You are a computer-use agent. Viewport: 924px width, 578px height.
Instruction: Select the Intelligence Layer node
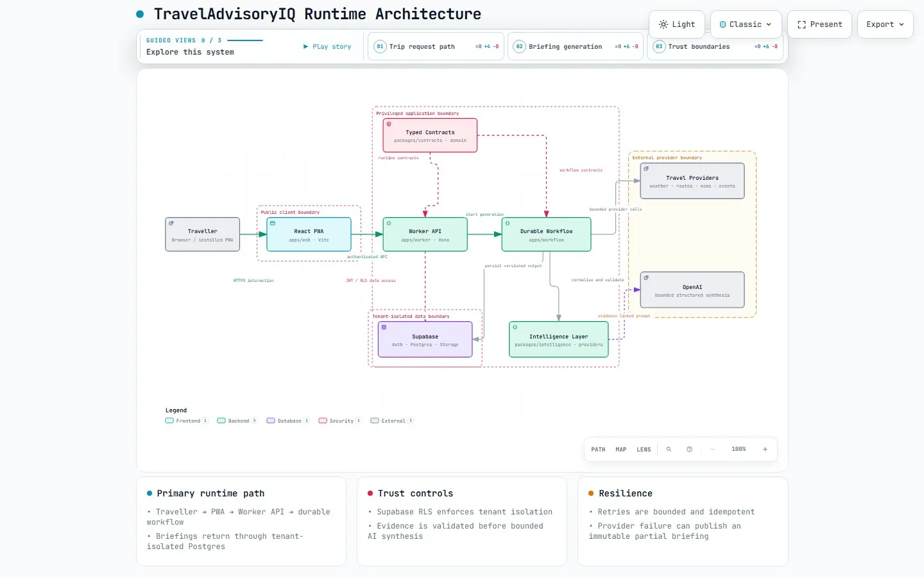(x=559, y=340)
